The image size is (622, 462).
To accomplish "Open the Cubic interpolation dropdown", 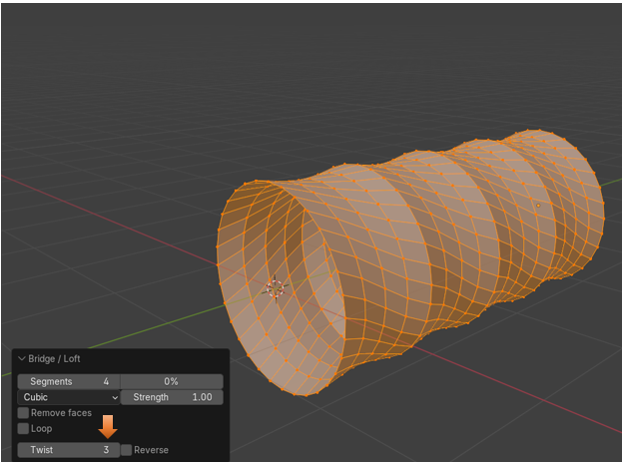I will point(69,397).
